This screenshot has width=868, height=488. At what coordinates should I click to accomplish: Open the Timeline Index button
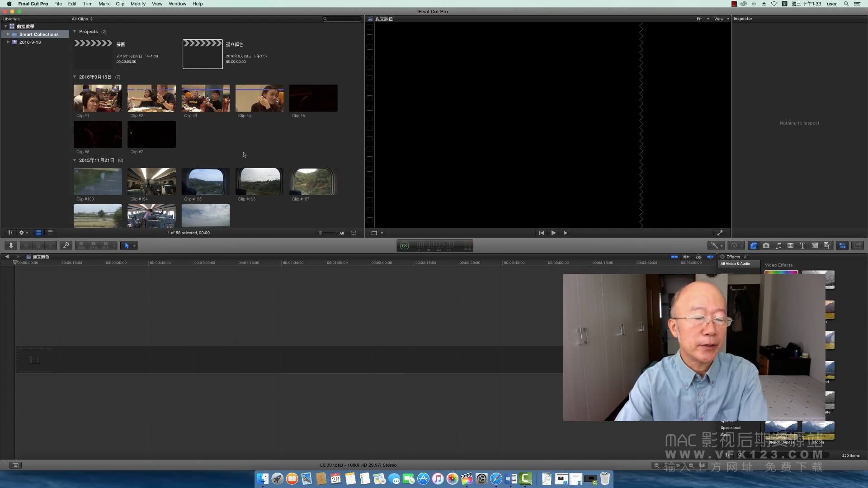(15, 465)
